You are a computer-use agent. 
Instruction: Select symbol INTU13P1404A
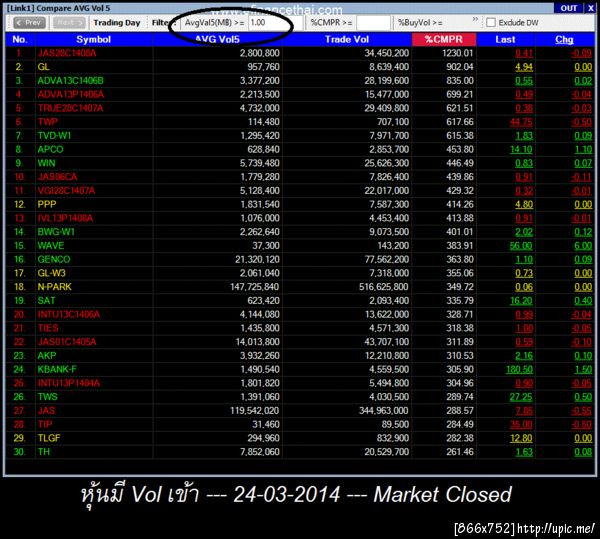tap(68, 384)
